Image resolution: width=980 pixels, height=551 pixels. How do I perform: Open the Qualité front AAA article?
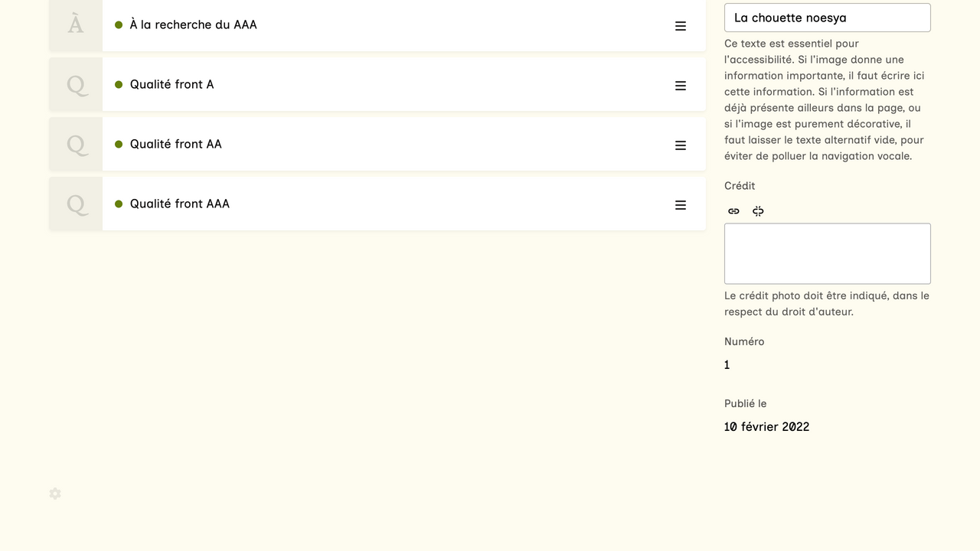(179, 204)
